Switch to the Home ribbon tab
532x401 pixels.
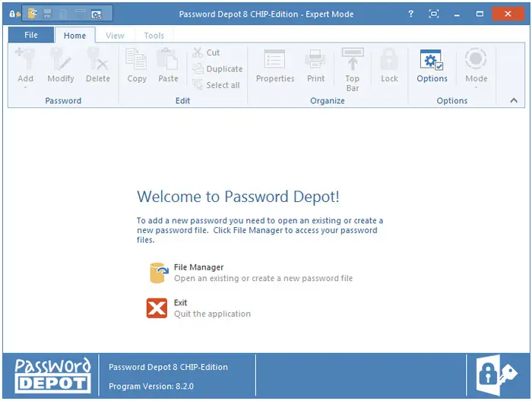(x=74, y=35)
